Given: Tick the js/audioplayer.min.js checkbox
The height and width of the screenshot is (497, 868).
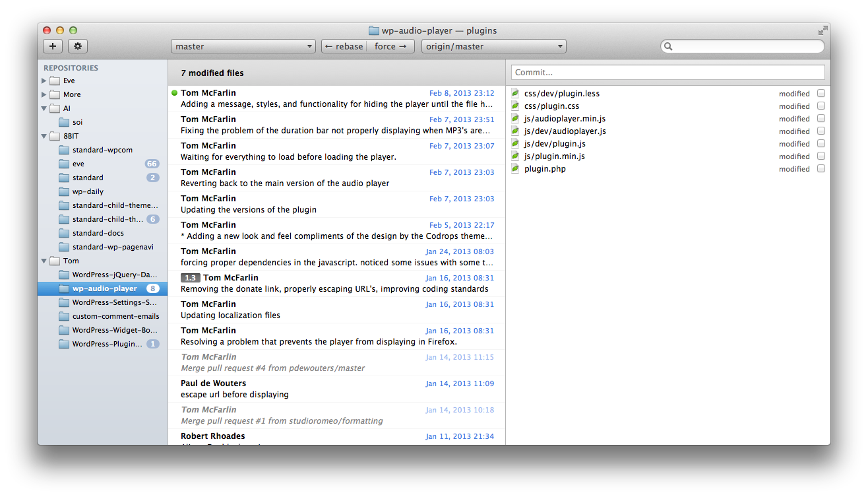Looking at the screenshot, I should 821,119.
